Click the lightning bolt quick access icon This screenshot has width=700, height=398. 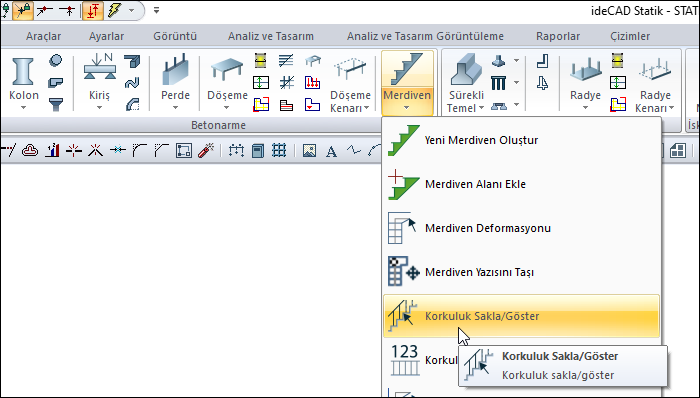click(115, 10)
